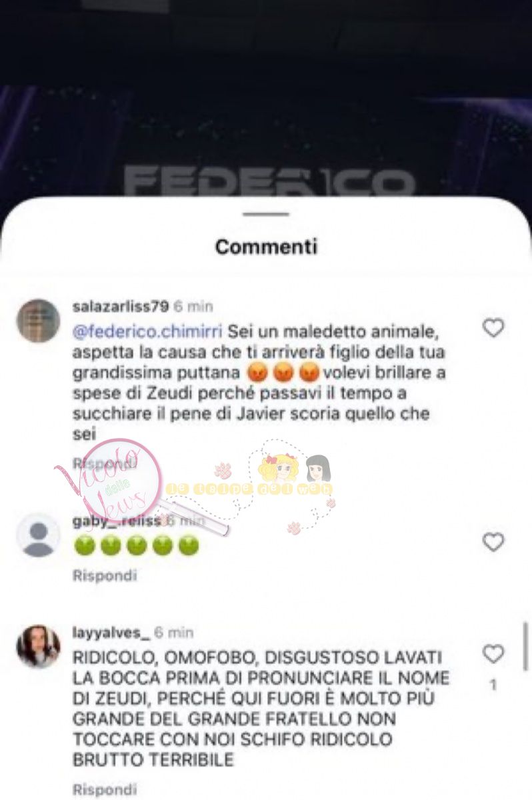532x800 pixels.
Task: Tap the layyalves_ username
Action: pyautogui.click(x=111, y=632)
